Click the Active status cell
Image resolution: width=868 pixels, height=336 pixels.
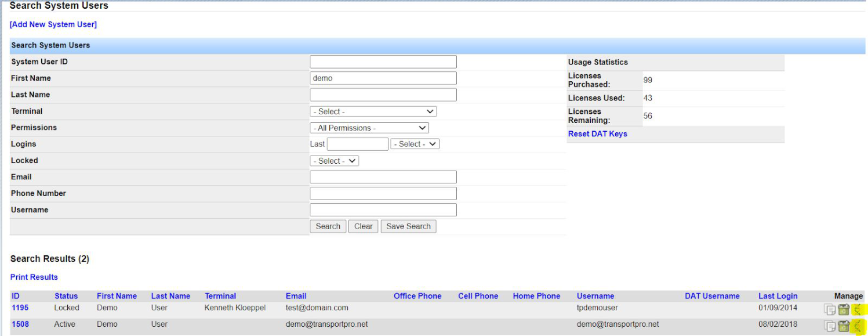click(x=65, y=324)
